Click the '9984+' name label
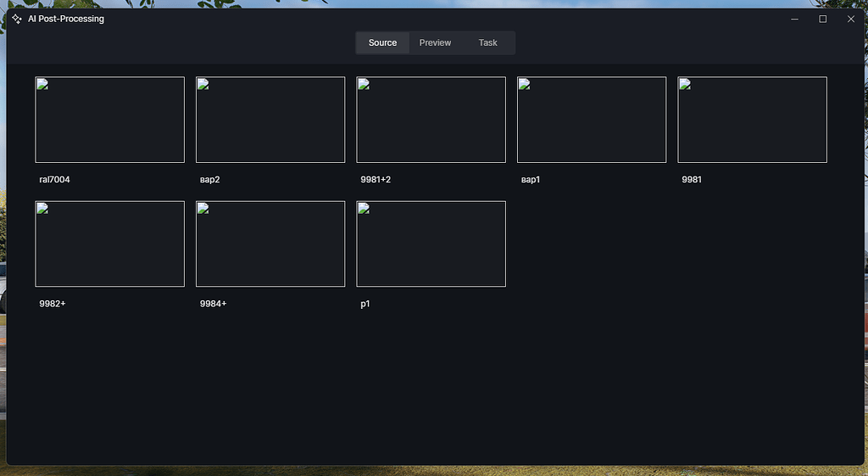868x476 pixels. coord(213,304)
